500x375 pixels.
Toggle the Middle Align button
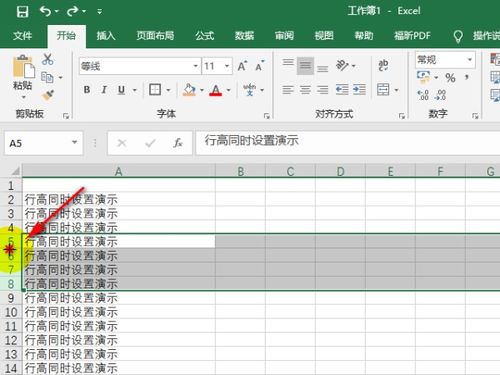[305, 66]
